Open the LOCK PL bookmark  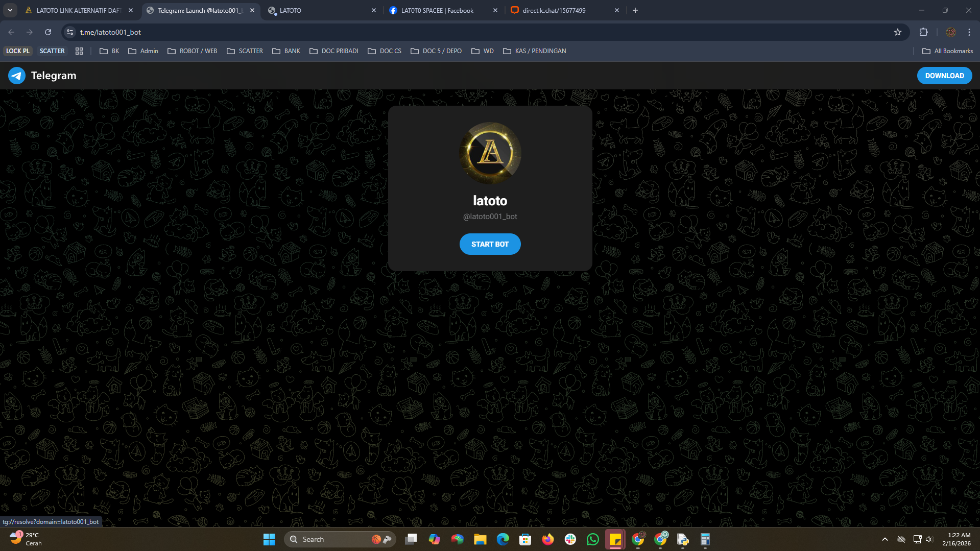point(18,51)
